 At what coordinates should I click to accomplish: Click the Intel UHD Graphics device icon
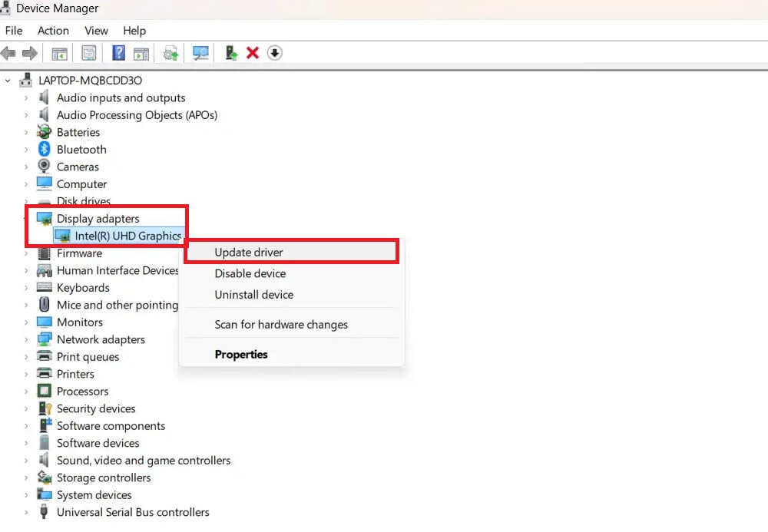[62, 236]
